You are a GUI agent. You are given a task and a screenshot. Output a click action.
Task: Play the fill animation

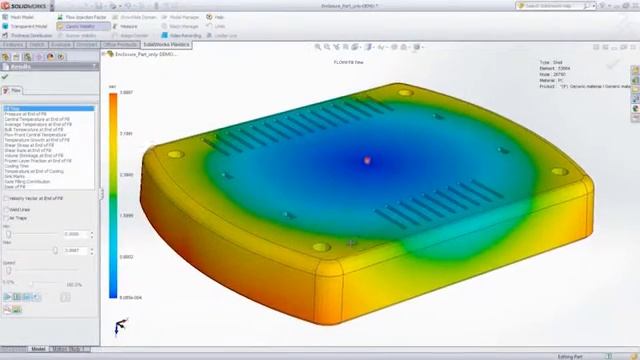(7, 297)
